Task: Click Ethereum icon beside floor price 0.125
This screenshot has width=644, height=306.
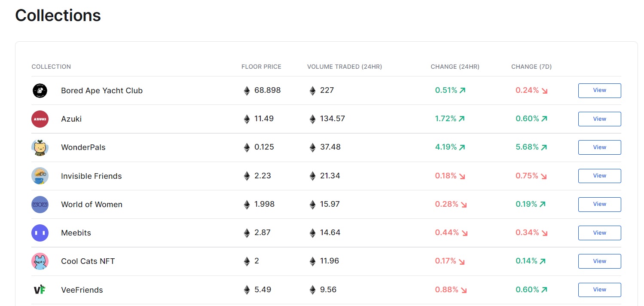Action: pyautogui.click(x=247, y=147)
